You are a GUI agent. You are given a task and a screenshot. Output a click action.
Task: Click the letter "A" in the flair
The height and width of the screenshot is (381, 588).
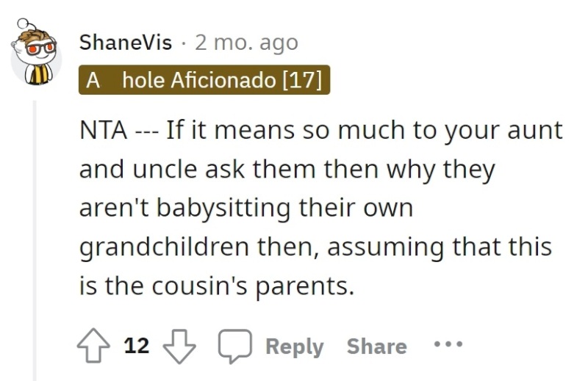(93, 80)
